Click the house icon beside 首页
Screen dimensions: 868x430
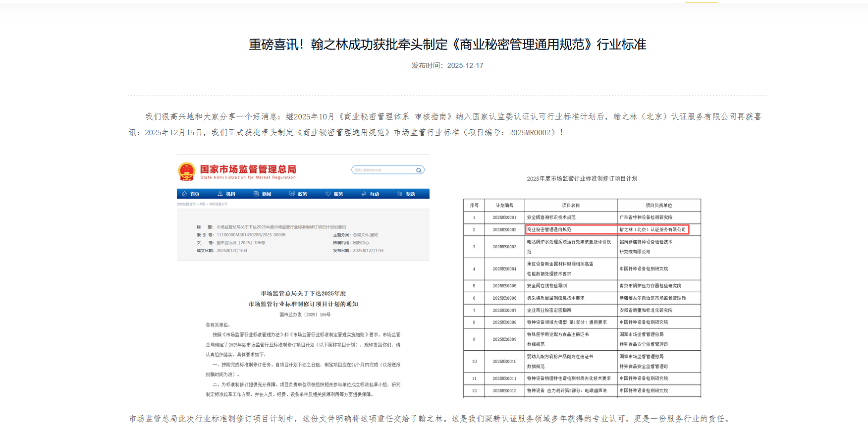[184, 194]
